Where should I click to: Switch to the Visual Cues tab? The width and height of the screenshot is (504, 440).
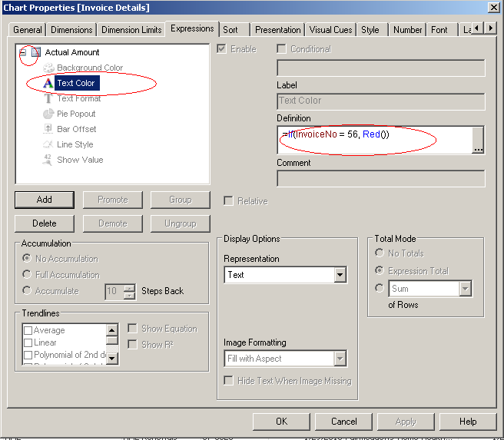tap(330, 30)
